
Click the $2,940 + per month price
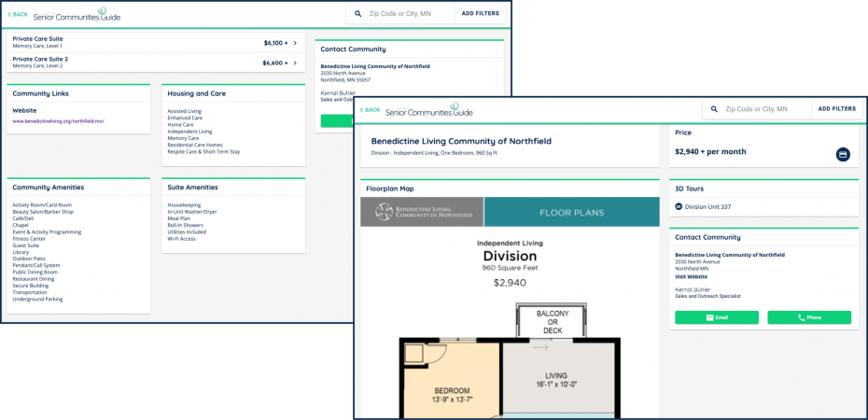pyautogui.click(x=711, y=151)
